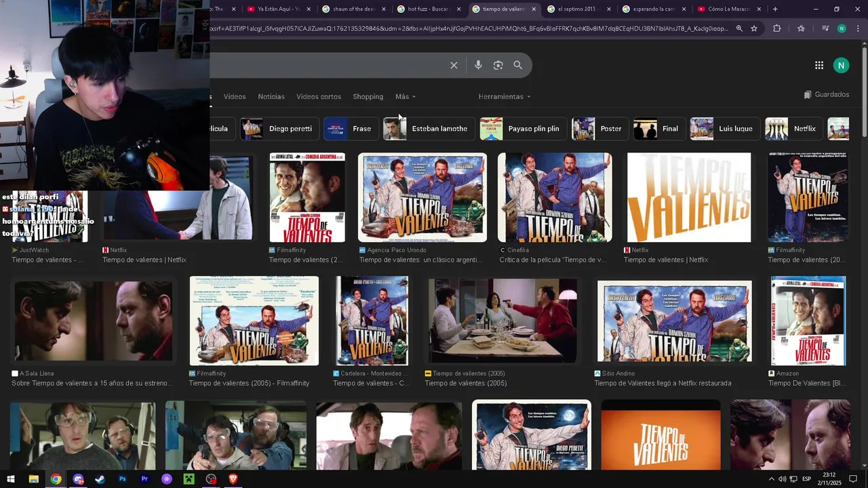
Task: Expand the Herramientas dropdown
Action: [505, 96]
